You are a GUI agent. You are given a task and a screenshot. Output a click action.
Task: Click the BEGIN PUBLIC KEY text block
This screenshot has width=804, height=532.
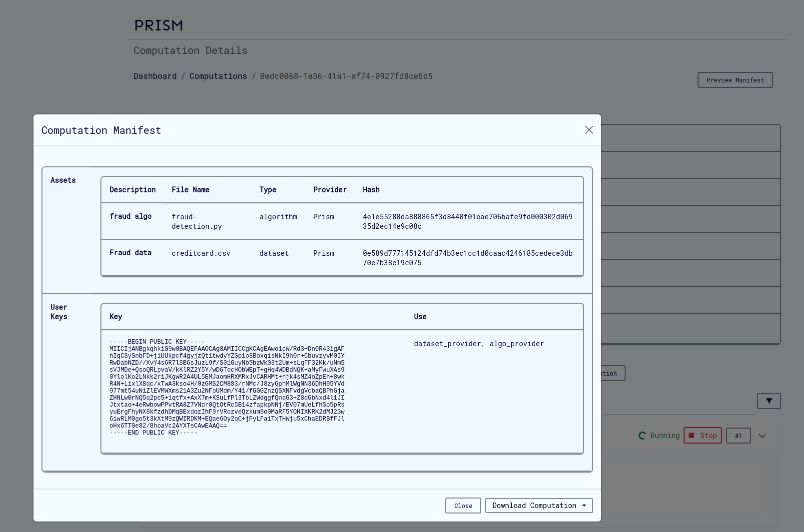coord(227,387)
